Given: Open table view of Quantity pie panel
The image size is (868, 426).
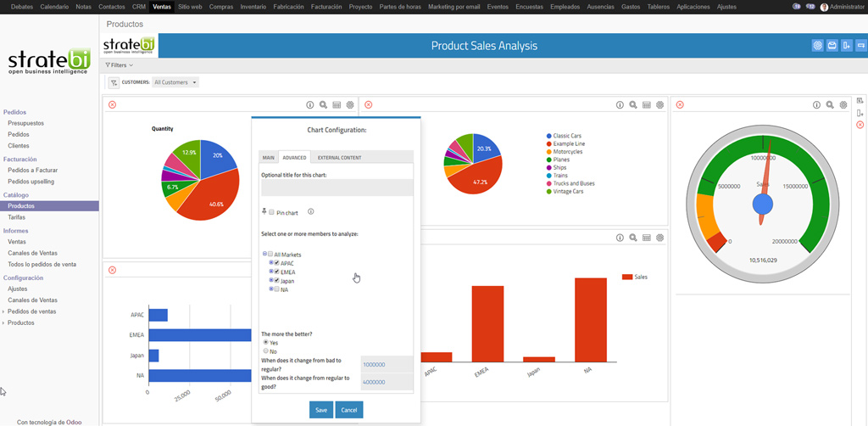Looking at the screenshot, I should pos(337,104).
